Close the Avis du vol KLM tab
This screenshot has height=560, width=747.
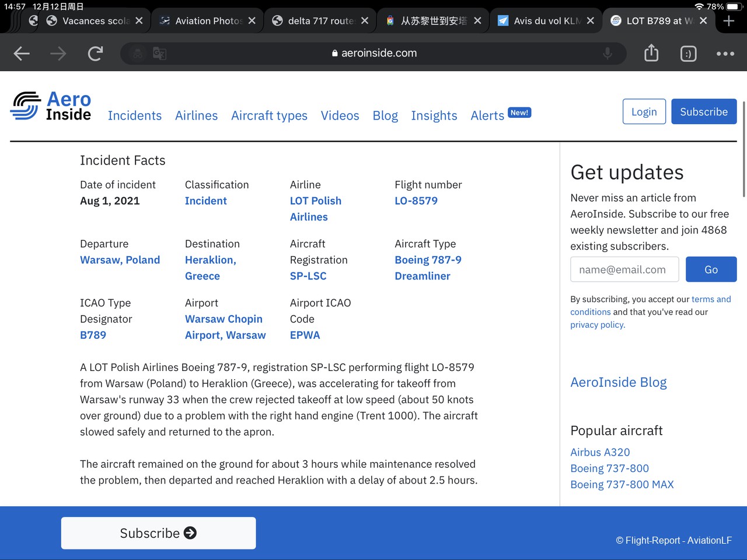click(x=591, y=20)
